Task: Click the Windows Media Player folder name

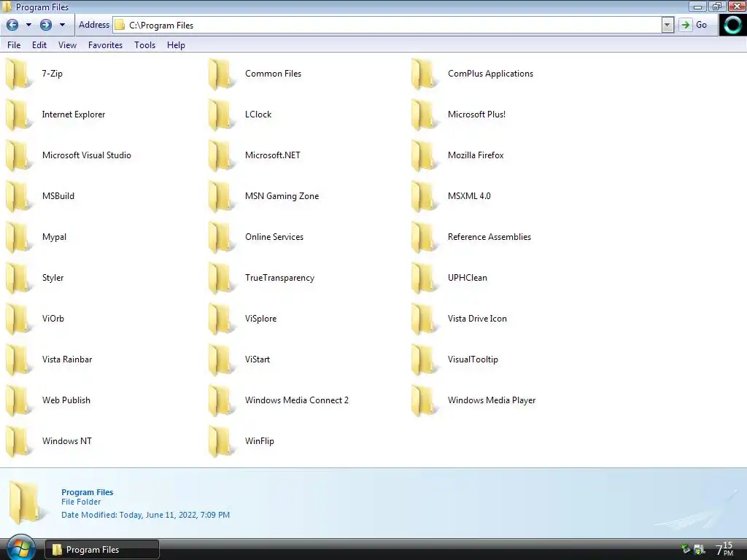Action: point(492,400)
